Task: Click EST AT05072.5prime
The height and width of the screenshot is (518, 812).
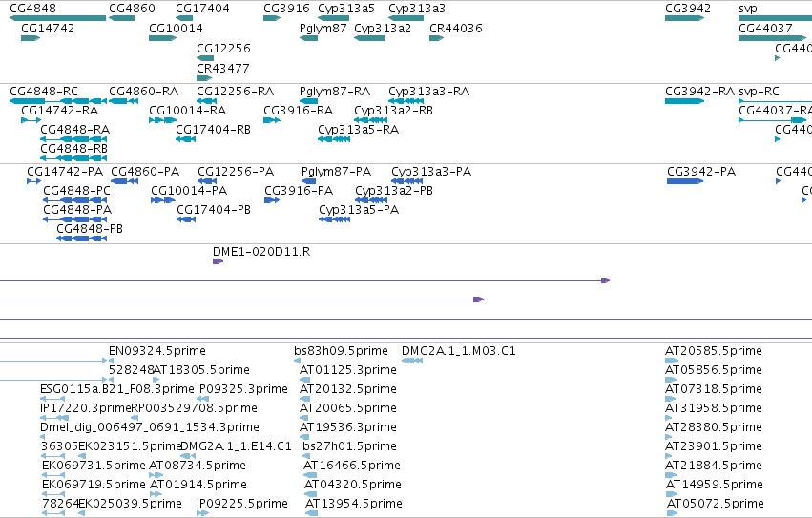Action: [716, 504]
